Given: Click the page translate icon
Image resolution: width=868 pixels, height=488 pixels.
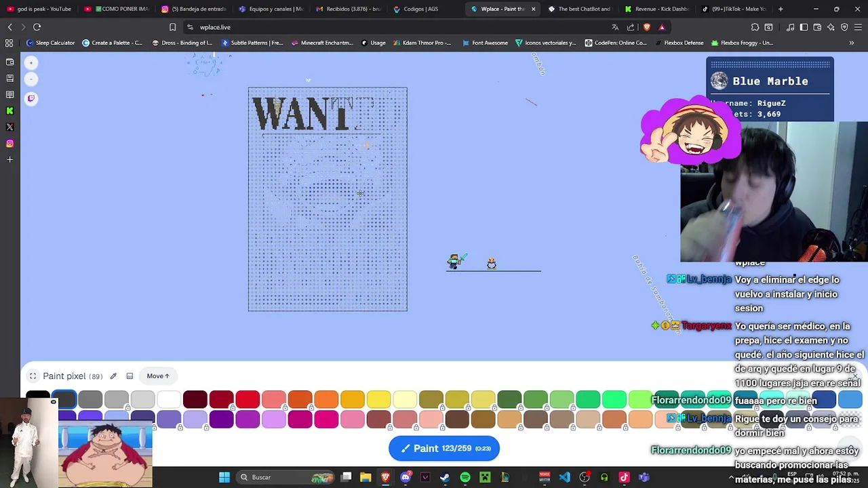Looking at the screenshot, I should click(x=615, y=27).
